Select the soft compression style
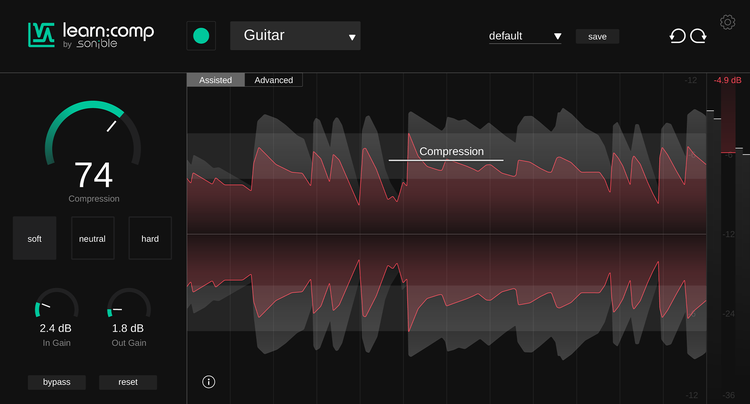 click(x=35, y=239)
